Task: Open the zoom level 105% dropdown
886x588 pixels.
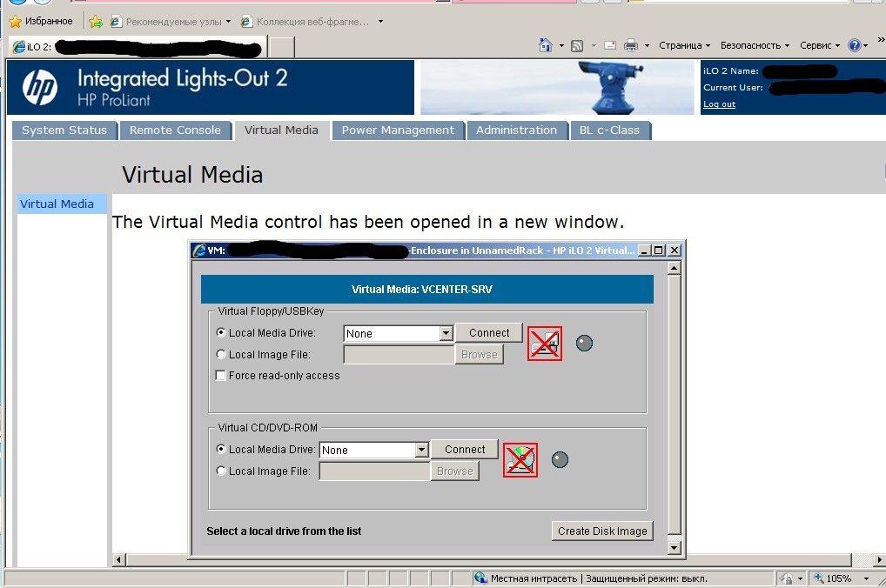Action: point(866,578)
